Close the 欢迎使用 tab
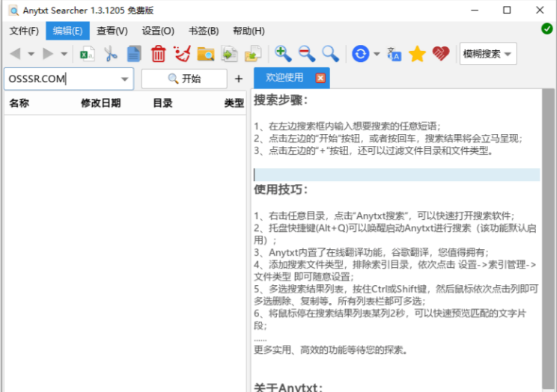The image size is (557, 392). point(320,78)
